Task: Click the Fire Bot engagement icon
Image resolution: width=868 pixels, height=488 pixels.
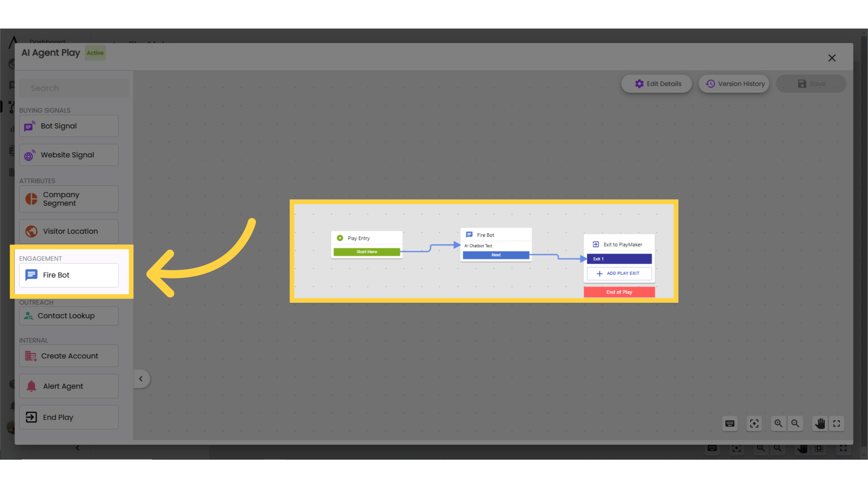Action: tap(31, 275)
